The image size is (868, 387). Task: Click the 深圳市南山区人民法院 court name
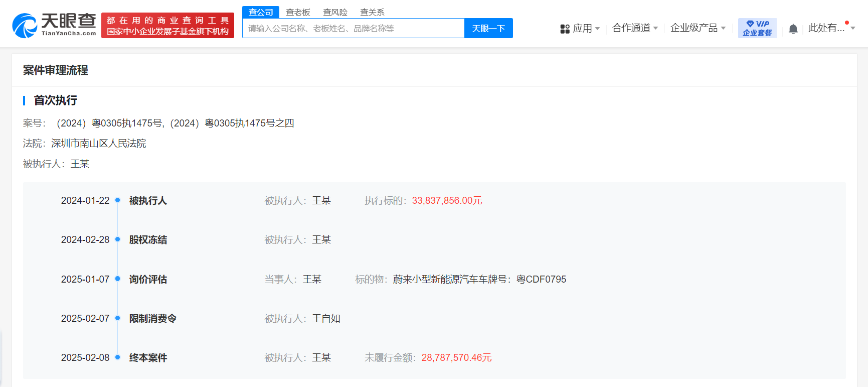coord(99,144)
